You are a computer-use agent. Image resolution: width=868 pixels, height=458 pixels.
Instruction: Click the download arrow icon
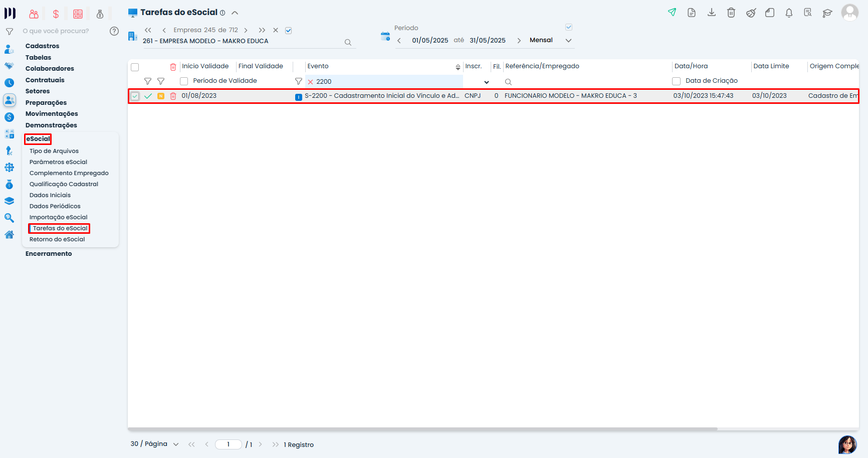(711, 13)
